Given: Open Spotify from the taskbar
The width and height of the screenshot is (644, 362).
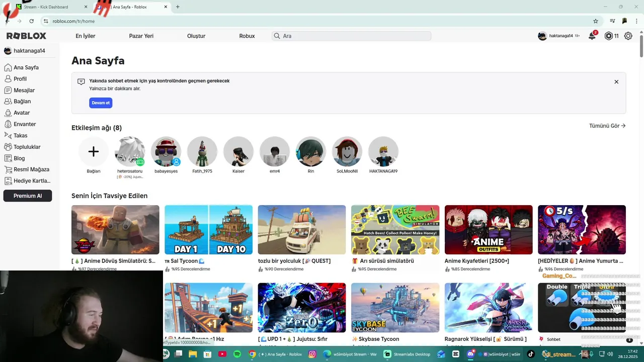Looking at the screenshot, I should click(x=237, y=354).
